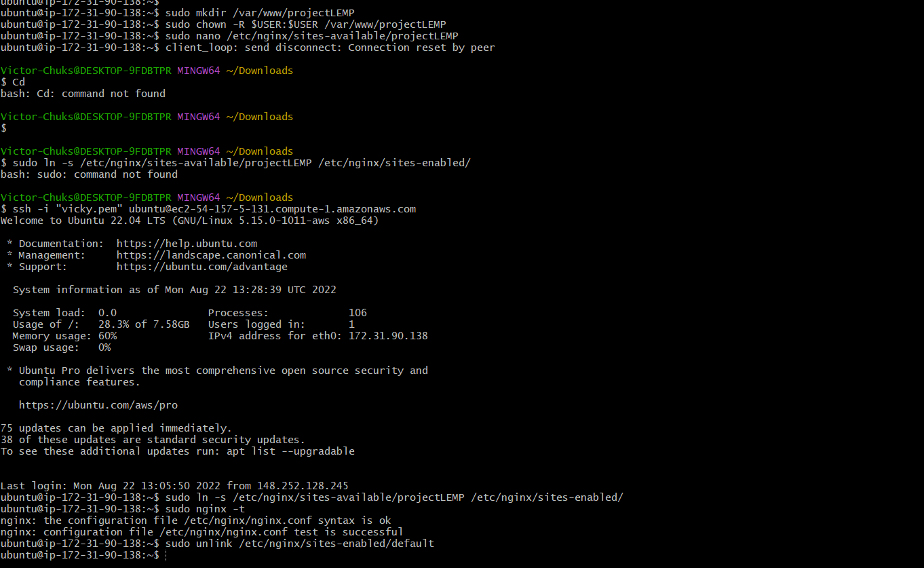Click the https://ubuntu.com/advantage support link

(x=201, y=266)
